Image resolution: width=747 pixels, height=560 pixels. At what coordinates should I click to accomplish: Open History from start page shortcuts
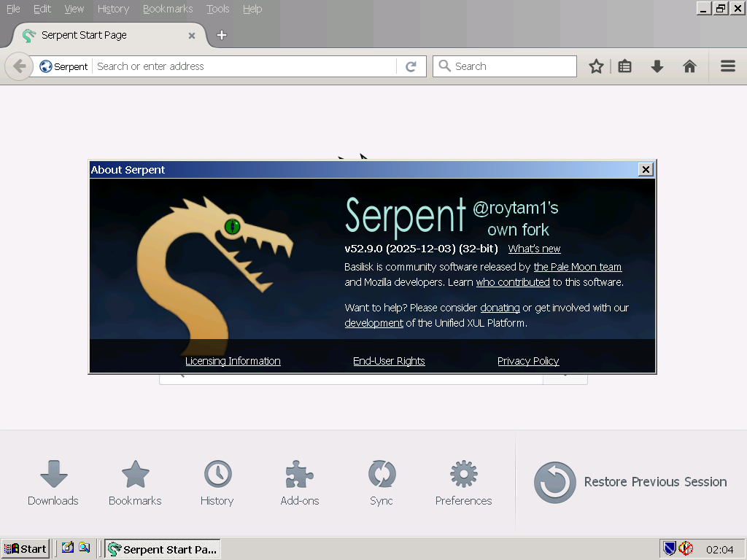[217, 483]
